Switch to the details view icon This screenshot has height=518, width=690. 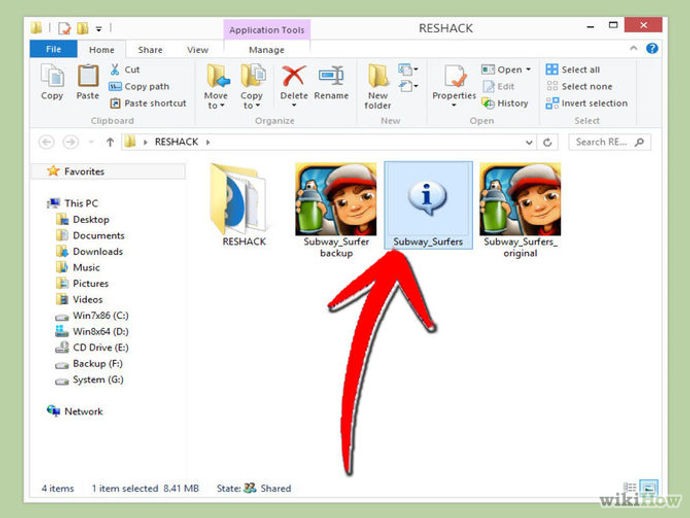(630, 487)
